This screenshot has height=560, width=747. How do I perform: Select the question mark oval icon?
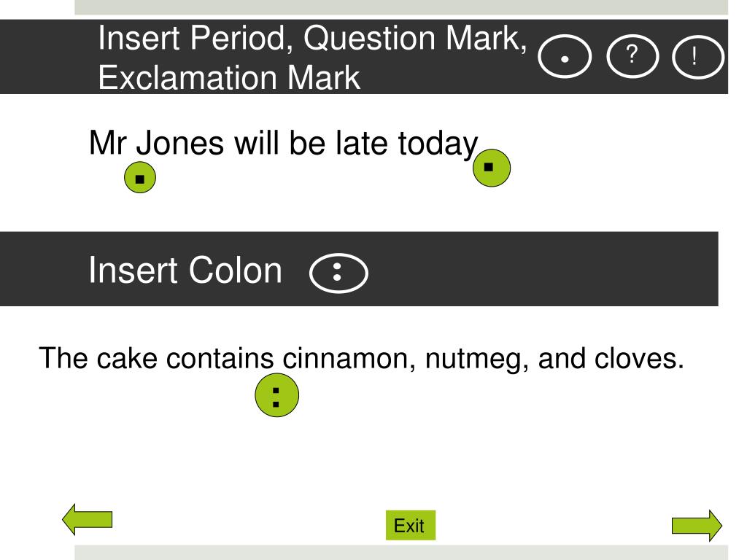(632, 56)
